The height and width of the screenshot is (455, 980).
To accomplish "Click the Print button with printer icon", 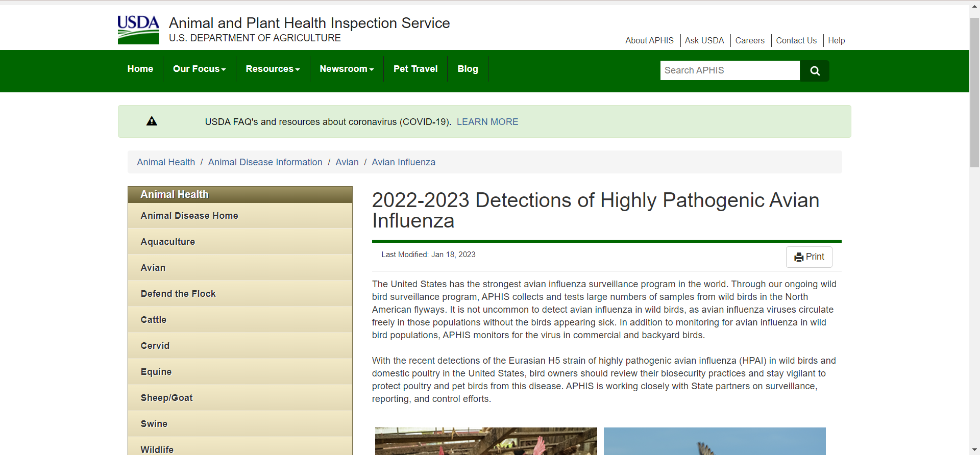I will click(x=809, y=257).
